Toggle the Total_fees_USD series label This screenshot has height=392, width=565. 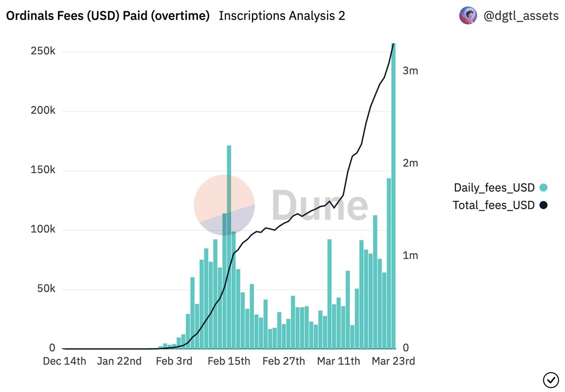[493, 205]
